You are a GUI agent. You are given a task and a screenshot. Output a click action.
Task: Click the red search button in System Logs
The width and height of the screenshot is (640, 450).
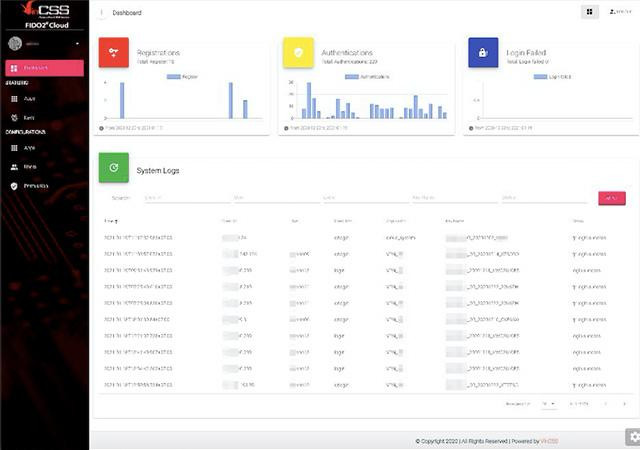(x=611, y=198)
